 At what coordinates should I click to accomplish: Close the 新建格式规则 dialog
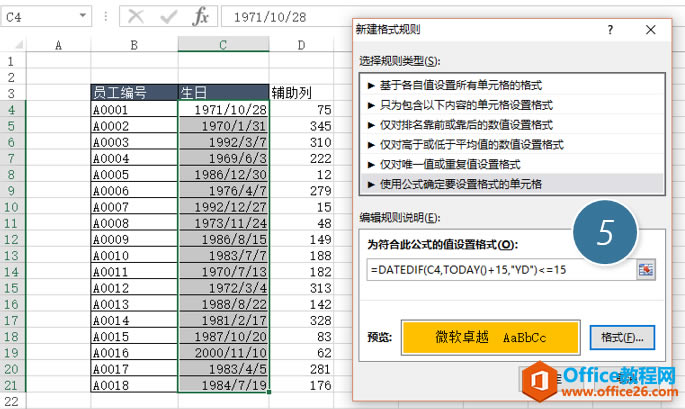(650, 30)
